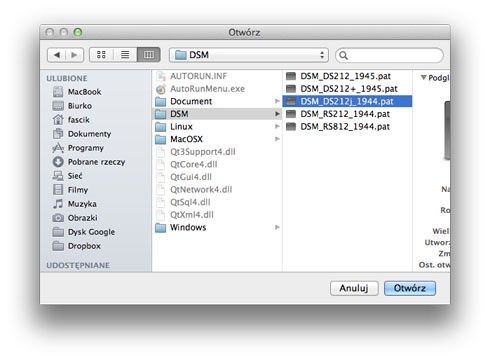The height and width of the screenshot is (360, 490).
Task: Expand the Document folder arrow
Action: click(x=277, y=101)
